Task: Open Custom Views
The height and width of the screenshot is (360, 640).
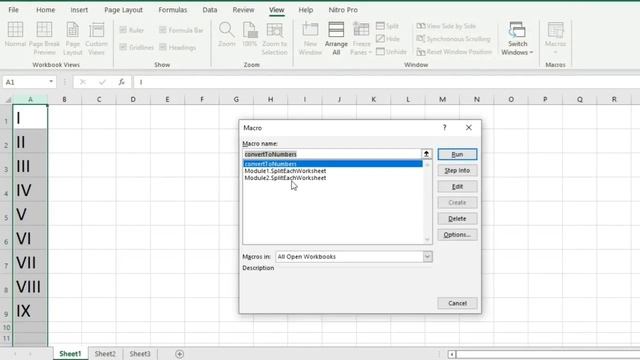Action: 96,39
